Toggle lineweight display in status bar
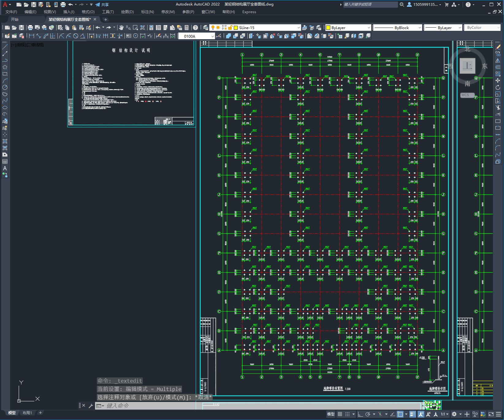Screen dimensions: 504x420 pos(413,414)
